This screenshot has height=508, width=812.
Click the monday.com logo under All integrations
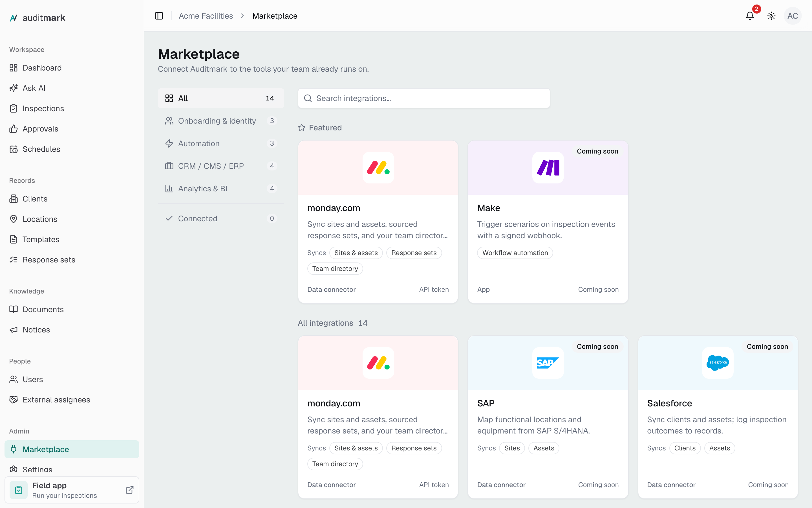tap(378, 363)
